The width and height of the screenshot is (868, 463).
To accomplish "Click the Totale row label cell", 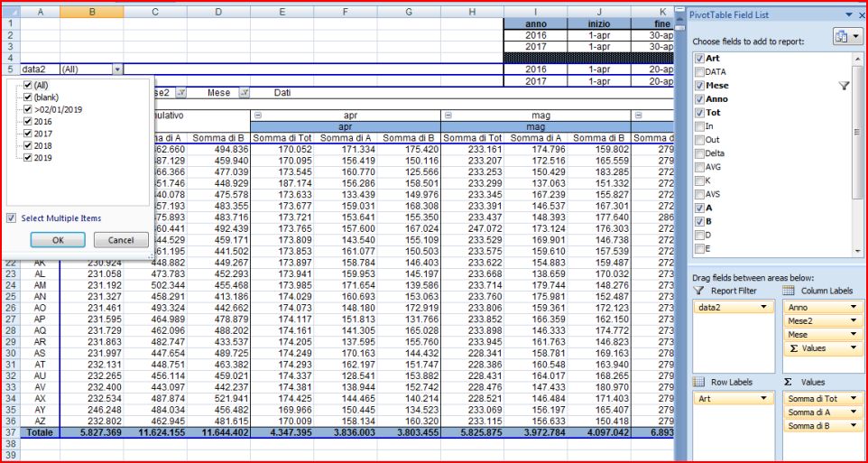I will tap(40, 432).
